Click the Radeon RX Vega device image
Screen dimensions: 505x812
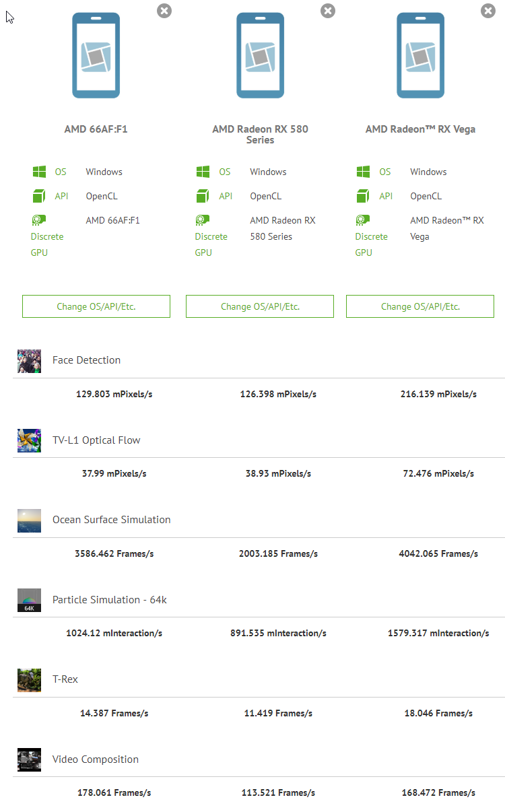coord(420,56)
